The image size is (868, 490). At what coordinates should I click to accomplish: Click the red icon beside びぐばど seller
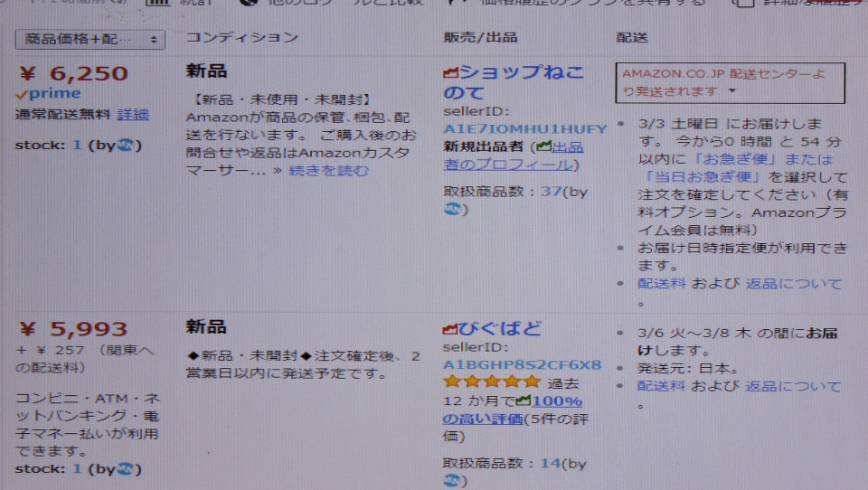(450, 329)
